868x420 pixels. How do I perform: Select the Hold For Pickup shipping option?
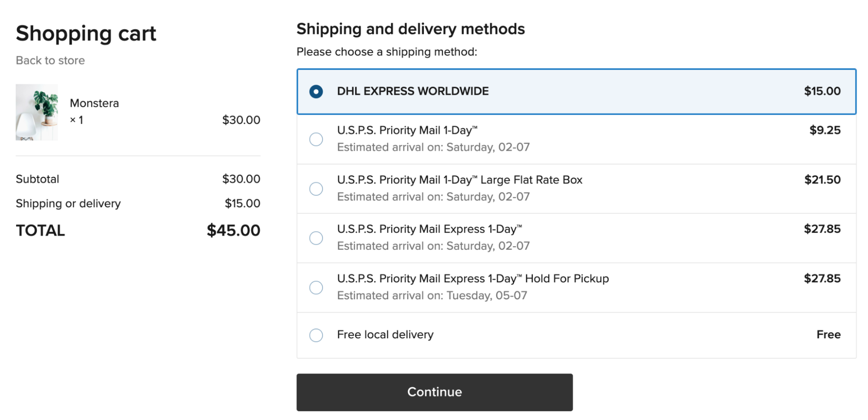pyautogui.click(x=317, y=288)
